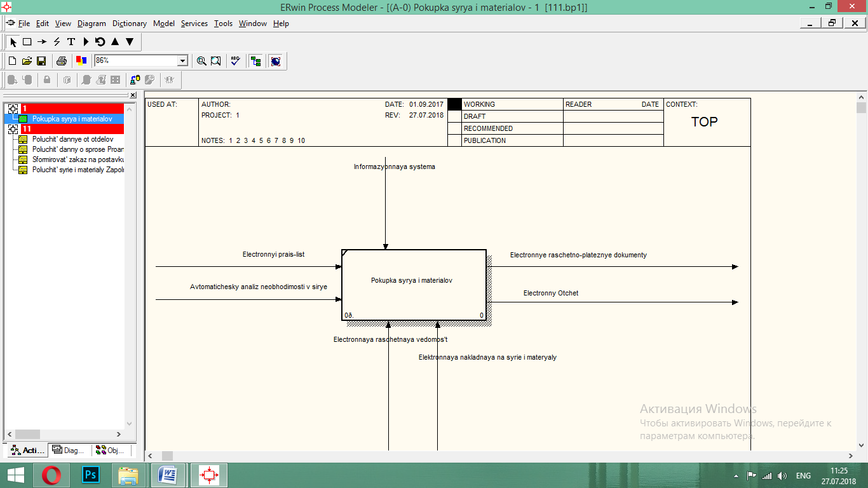Screen dimensions: 868x488
Task: Select model node '1' in explorer
Action: [x=72, y=109]
